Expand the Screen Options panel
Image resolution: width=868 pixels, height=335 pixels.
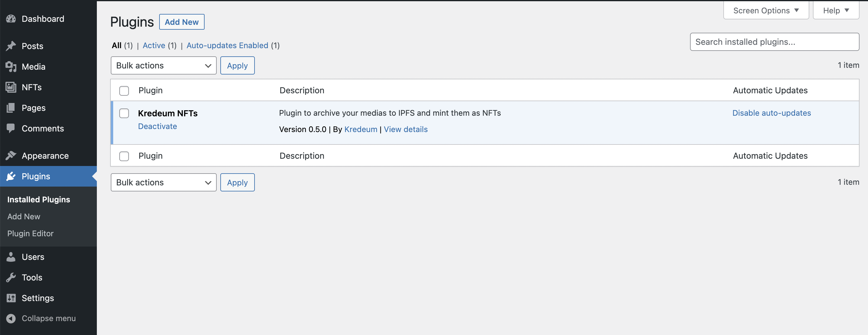[766, 11]
